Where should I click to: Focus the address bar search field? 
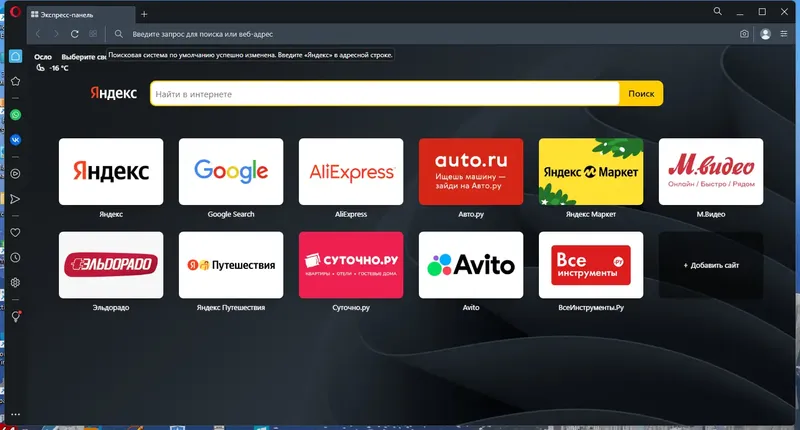pyautogui.click(x=423, y=34)
